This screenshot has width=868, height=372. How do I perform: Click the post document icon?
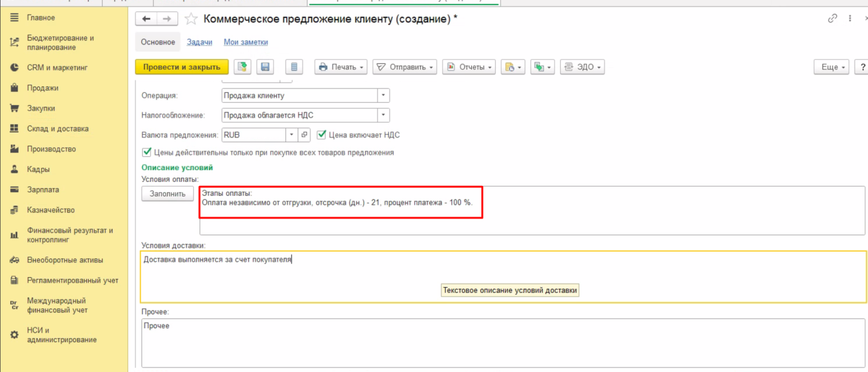pos(243,67)
